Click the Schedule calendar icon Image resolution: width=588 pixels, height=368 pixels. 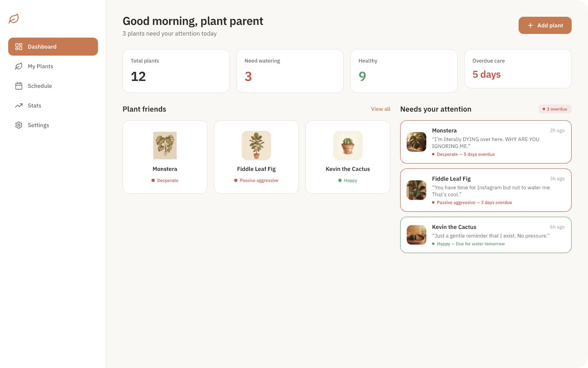pos(19,86)
